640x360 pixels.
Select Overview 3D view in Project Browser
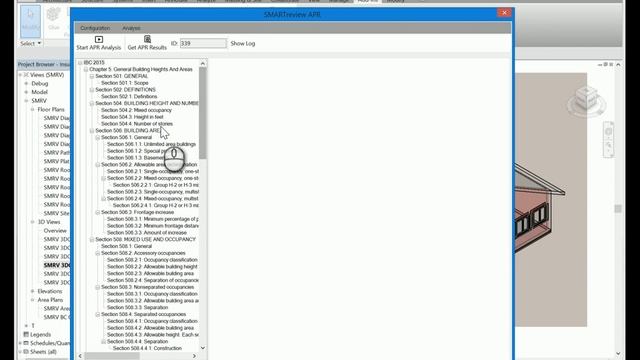(55, 231)
